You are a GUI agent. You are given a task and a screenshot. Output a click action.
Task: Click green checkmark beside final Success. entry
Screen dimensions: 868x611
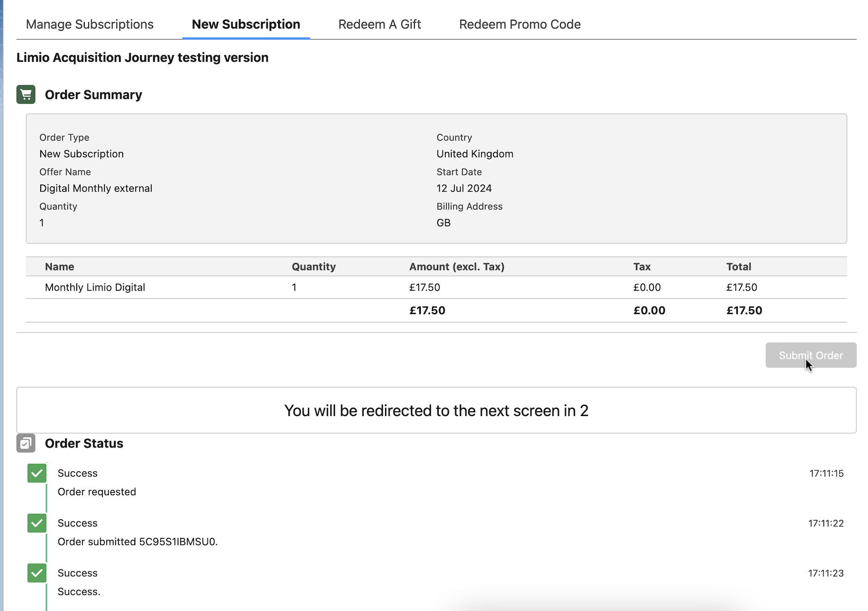[37, 573]
